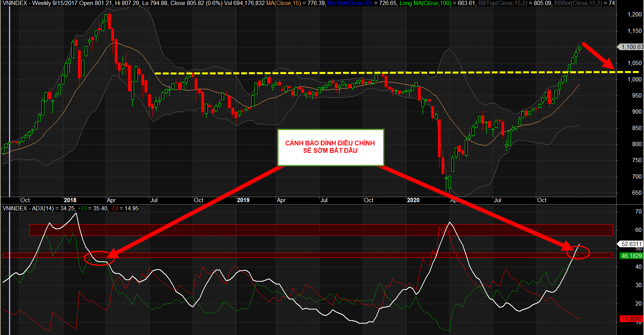Click the 1,200 price axis label
The image size is (644, 335).
(x=635, y=14)
